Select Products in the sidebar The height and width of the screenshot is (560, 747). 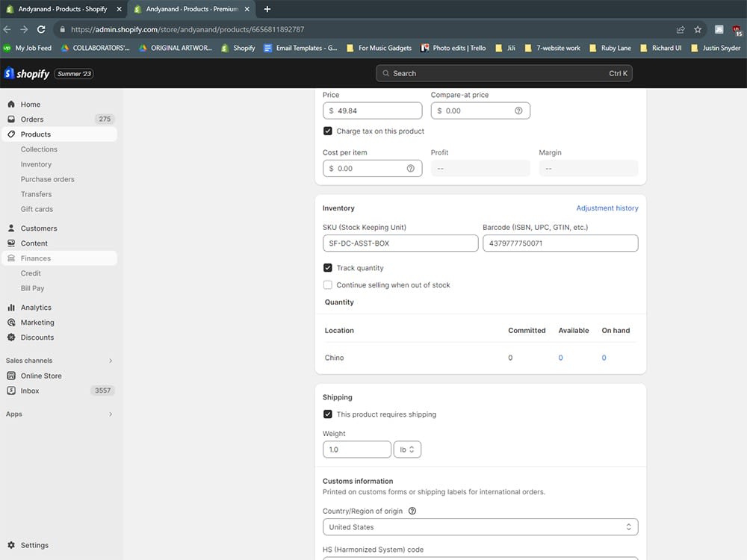coord(35,134)
